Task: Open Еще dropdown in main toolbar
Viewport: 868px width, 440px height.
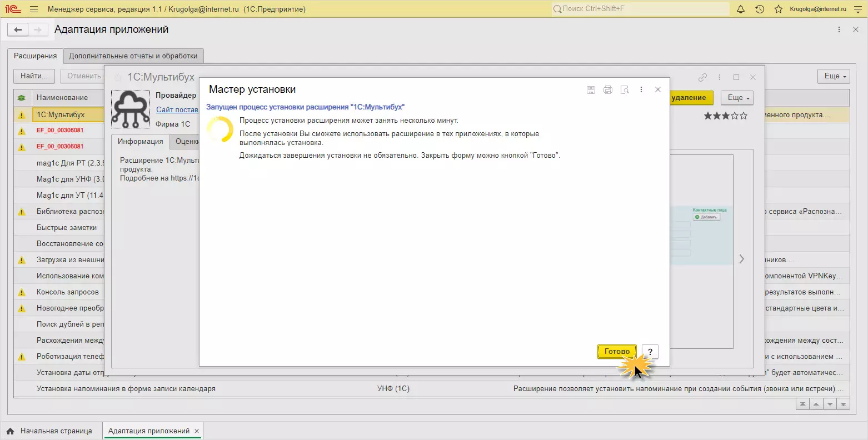Action: pos(834,76)
